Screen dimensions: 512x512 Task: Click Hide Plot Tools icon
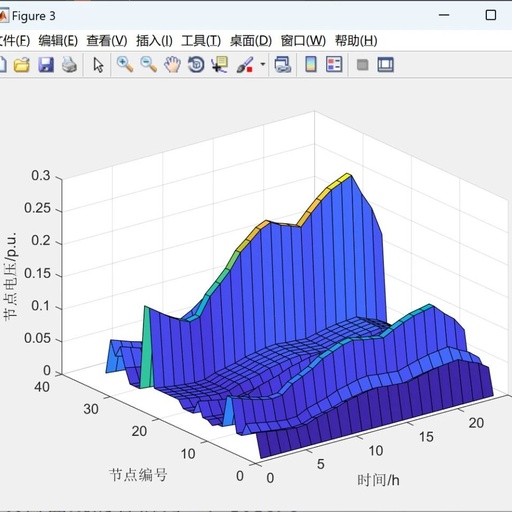pyautogui.click(x=362, y=65)
